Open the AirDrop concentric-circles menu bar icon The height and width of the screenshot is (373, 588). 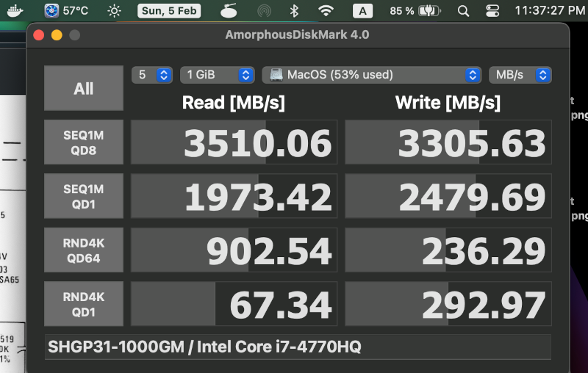pos(264,11)
